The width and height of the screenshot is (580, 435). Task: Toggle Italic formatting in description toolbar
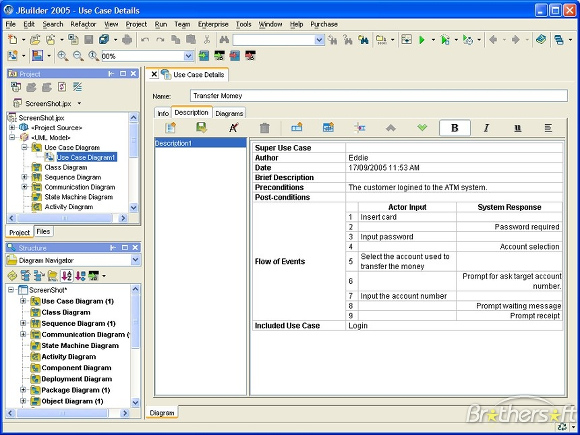pyautogui.click(x=486, y=128)
